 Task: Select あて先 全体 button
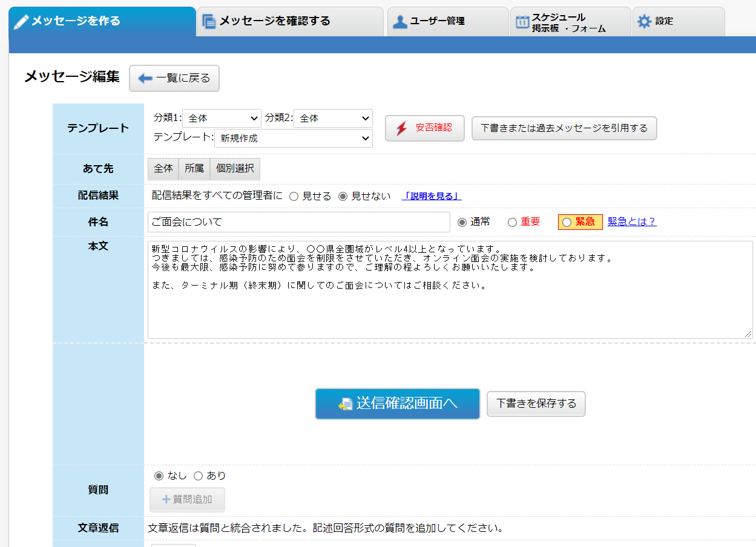click(163, 169)
